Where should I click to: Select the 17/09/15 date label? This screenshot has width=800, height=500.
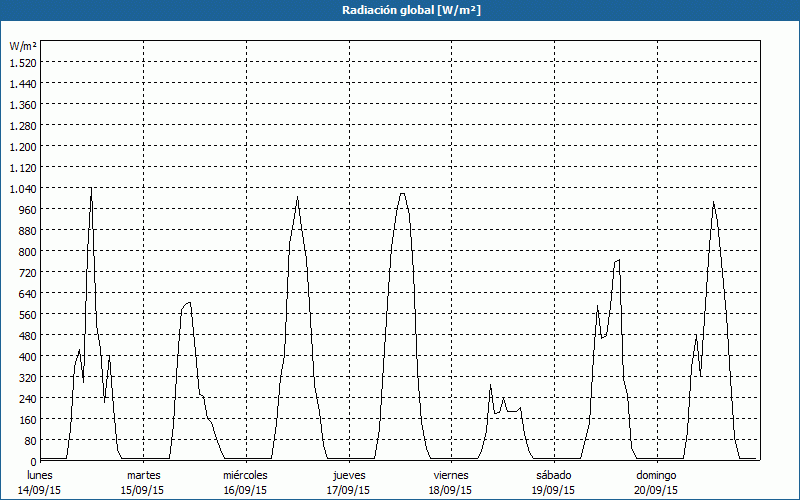pyautogui.click(x=348, y=490)
